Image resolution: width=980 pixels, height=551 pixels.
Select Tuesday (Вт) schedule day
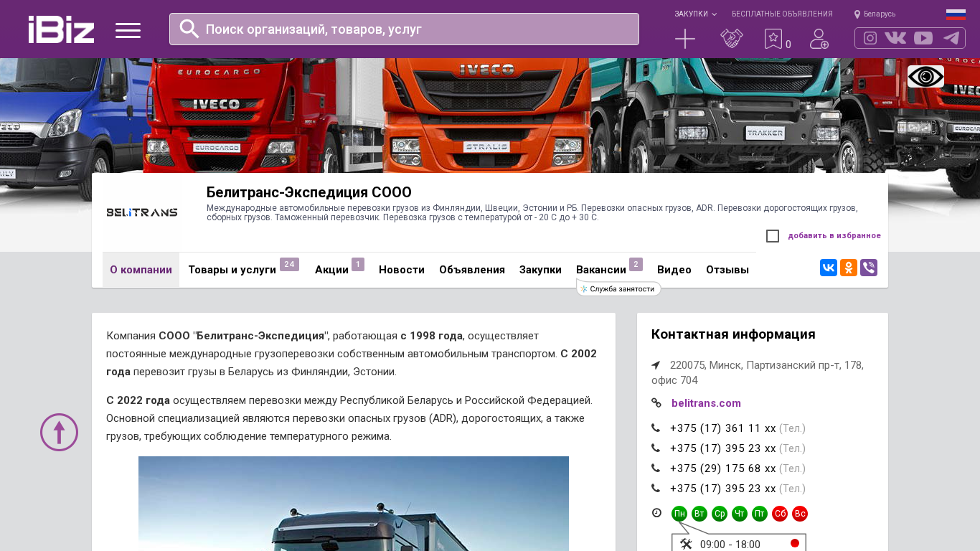(x=699, y=514)
